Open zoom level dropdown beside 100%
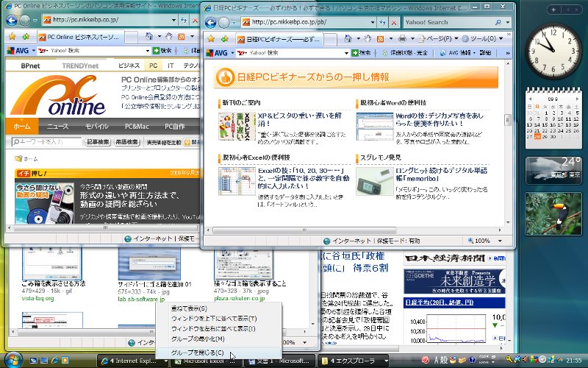This screenshot has width=588, height=368. [x=500, y=241]
